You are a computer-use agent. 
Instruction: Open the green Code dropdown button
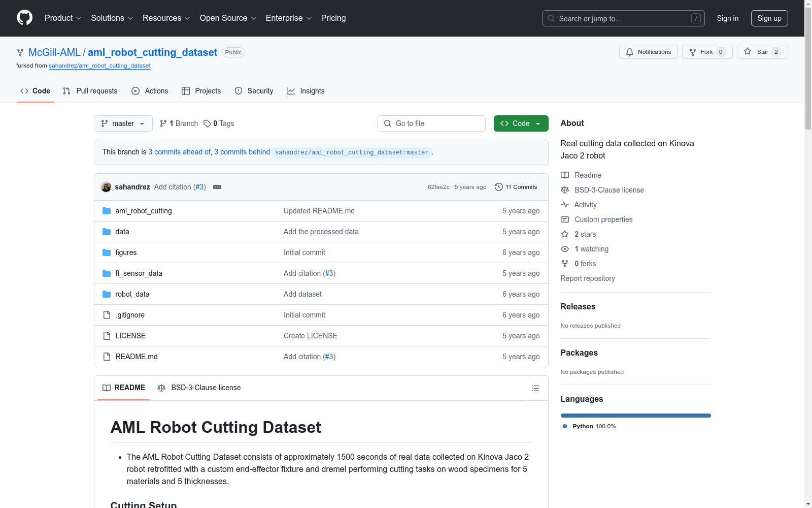tap(521, 123)
